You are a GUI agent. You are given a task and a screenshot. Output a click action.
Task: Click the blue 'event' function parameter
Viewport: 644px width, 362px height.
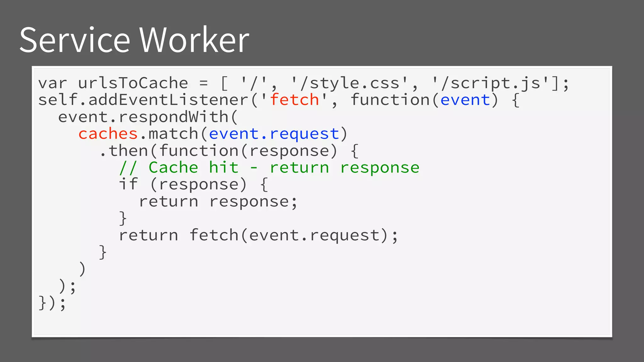click(x=465, y=100)
